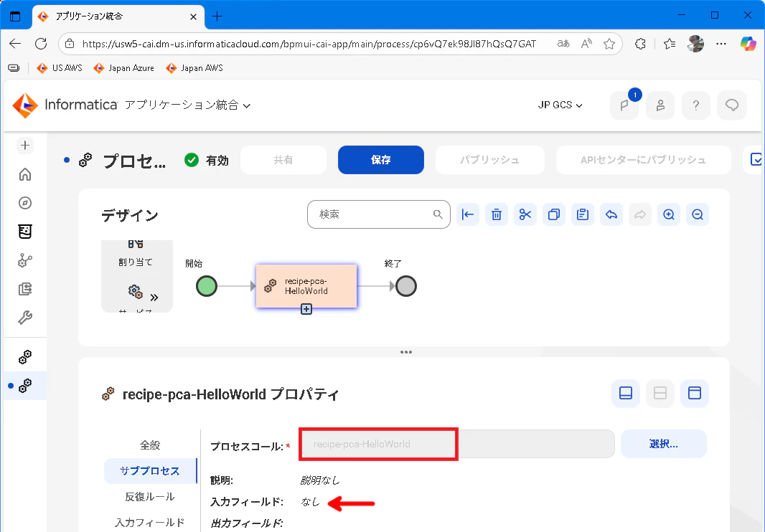Open the サブプロセス properties tab
The image size is (765, 532).
[150, 471]
